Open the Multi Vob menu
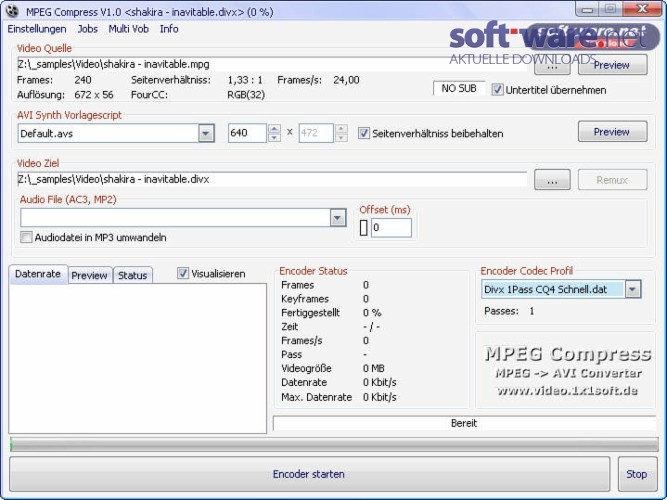 (128, 29)
